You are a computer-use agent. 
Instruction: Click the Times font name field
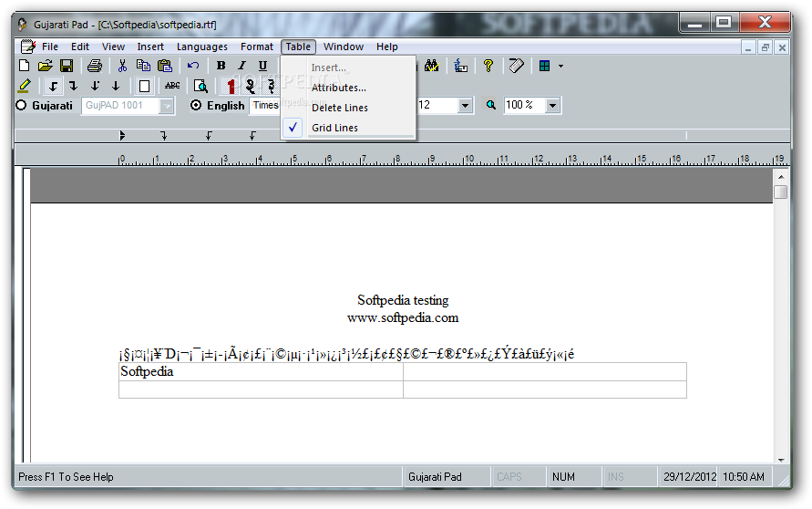click(265, 105)
